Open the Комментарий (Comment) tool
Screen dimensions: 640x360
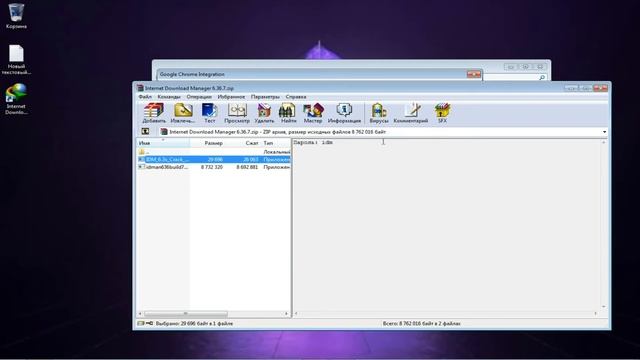click(x=411, y=113)
